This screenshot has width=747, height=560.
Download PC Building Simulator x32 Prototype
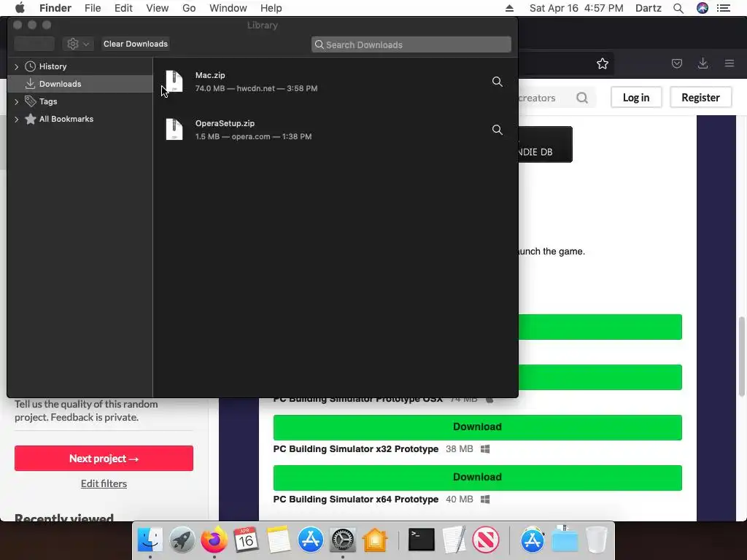point(477,427)
